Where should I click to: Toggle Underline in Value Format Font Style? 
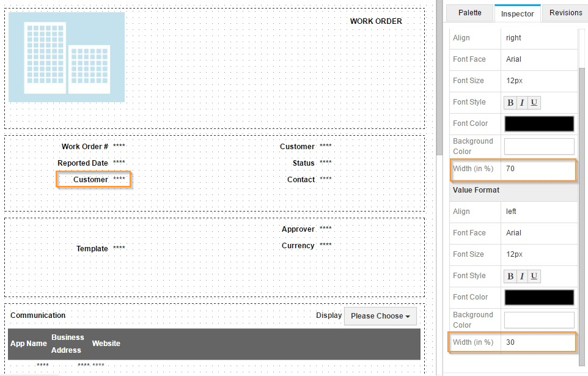[x=534, y=276]
